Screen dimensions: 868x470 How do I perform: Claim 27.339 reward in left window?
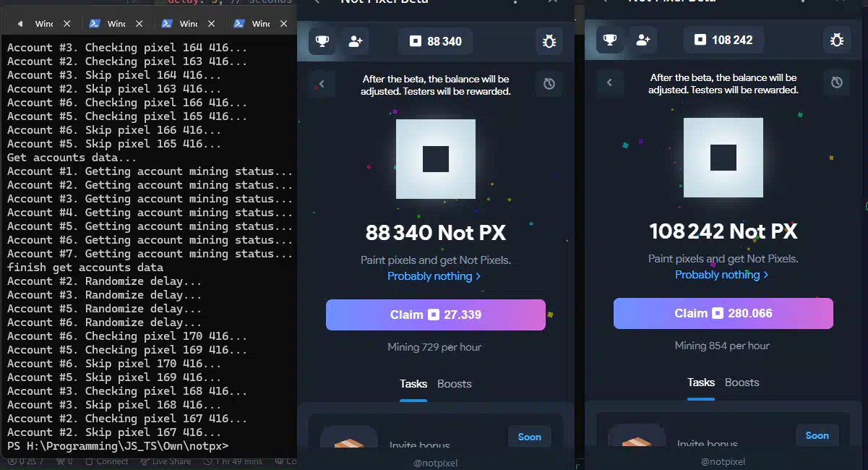tap(435, 315)
